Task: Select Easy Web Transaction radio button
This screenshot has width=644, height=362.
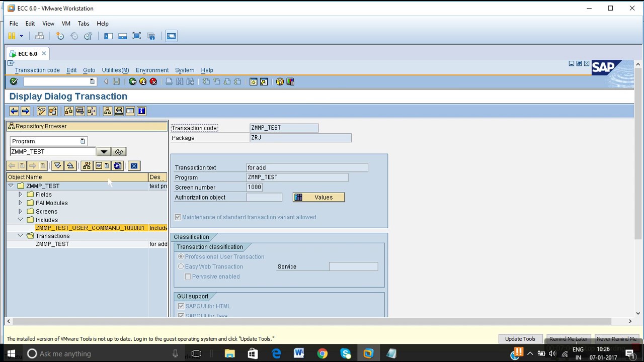Action: pyautogui.click(x=181, y=267)
